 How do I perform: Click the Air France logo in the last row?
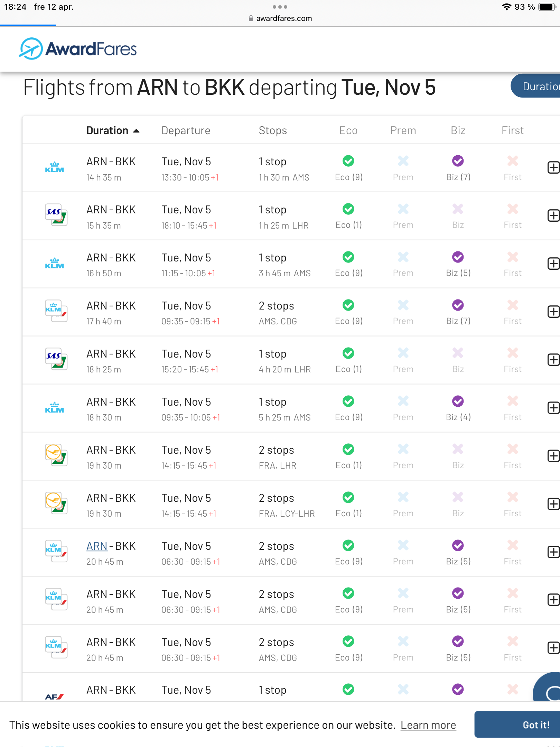pyautogui.click(x=54, y=697)
